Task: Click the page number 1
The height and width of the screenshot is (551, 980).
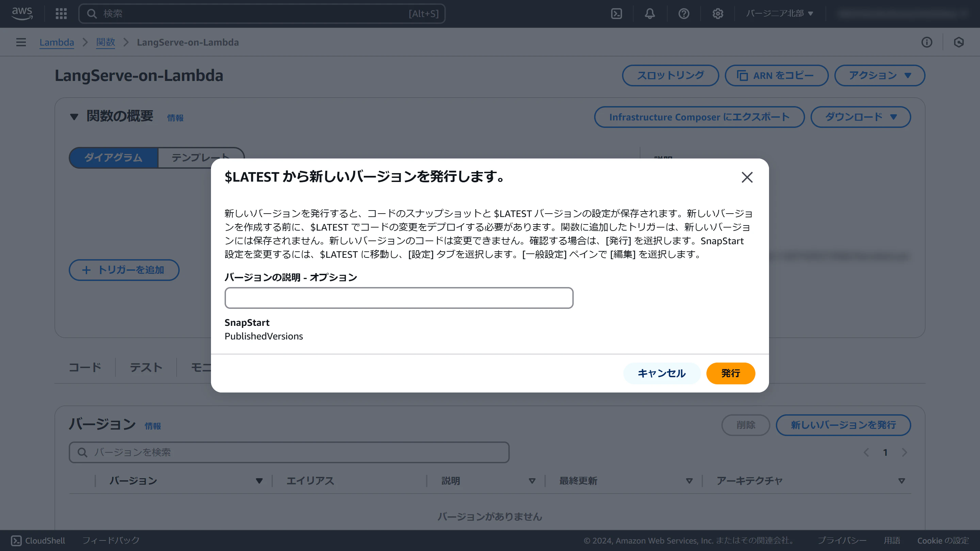Action: coord(885,452)
